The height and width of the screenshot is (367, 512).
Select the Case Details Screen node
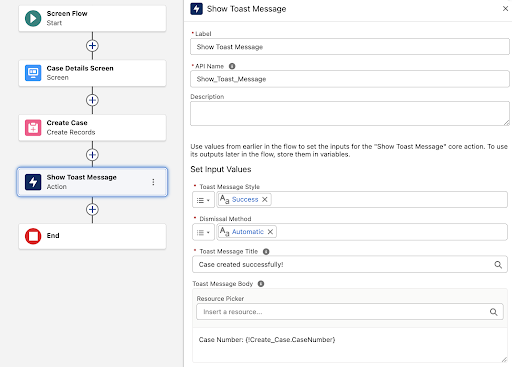click(x=92, y=73)
